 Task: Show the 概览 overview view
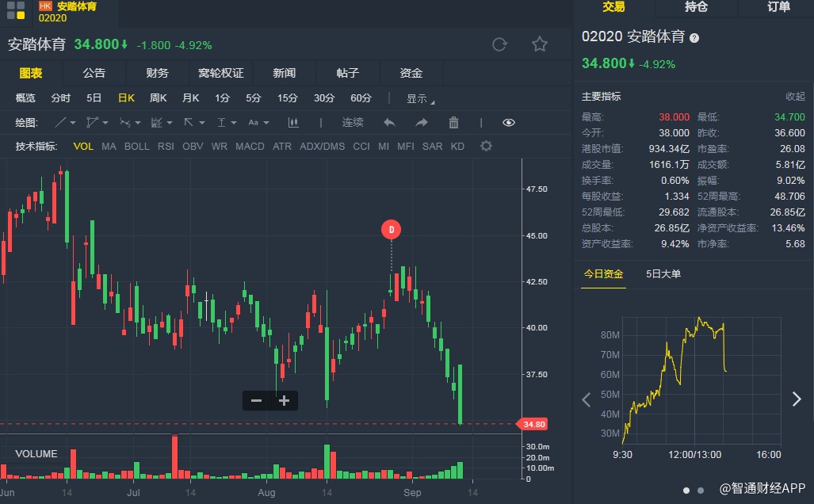[25, 98]
